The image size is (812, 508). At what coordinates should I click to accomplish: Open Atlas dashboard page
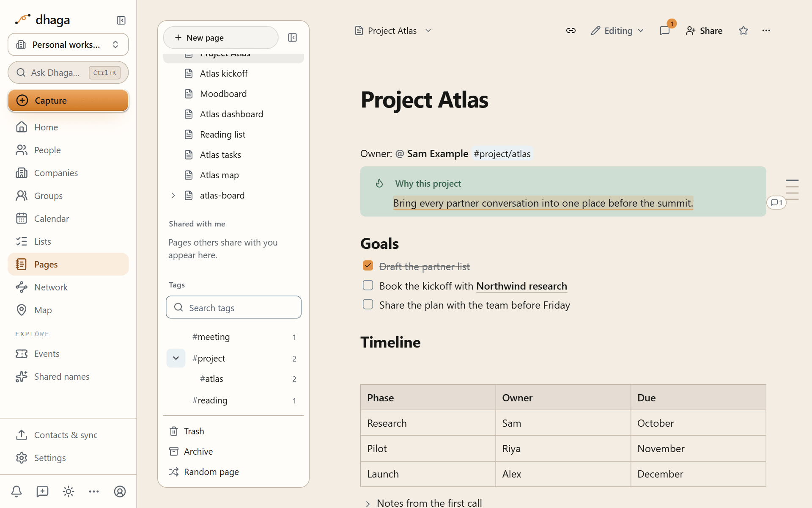click(x=233, y=114)
